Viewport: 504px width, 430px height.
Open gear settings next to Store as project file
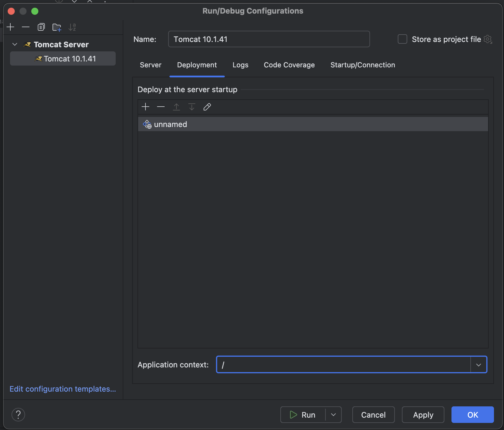[x=488, y=39]
